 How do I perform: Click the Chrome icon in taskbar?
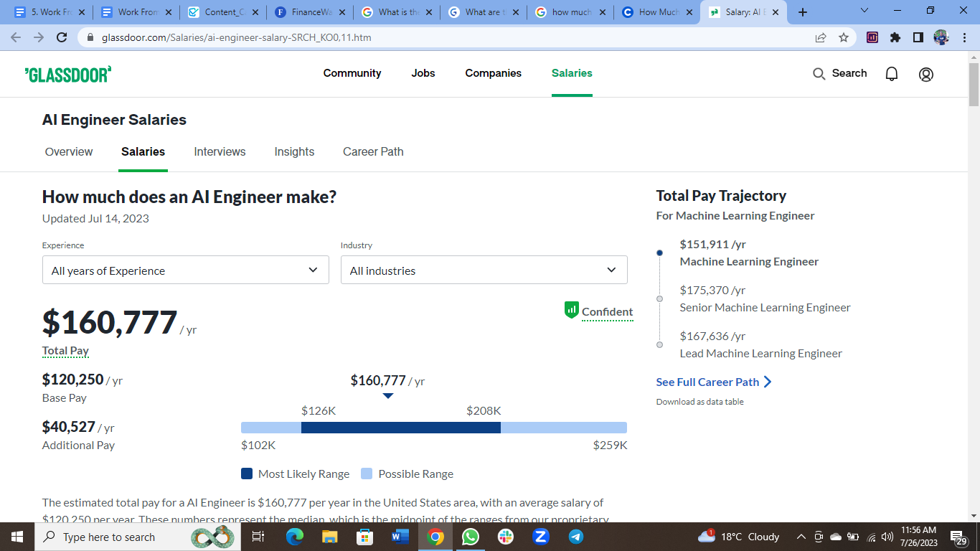point(435,537)
